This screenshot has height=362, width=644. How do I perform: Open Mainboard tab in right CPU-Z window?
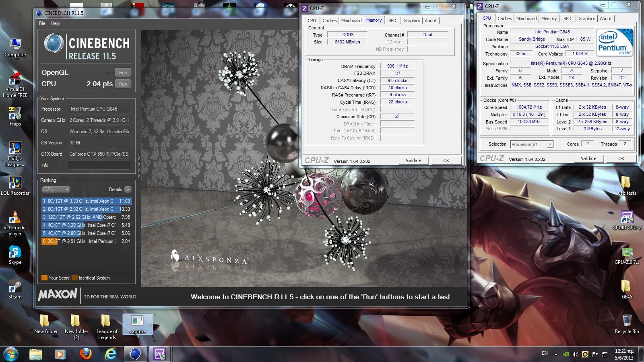tap(526, 19)
